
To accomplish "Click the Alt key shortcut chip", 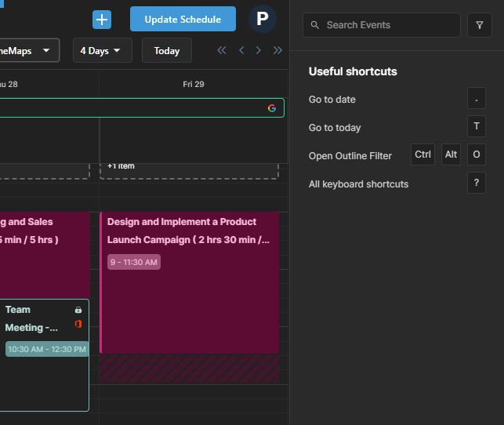I will [451, 154].
